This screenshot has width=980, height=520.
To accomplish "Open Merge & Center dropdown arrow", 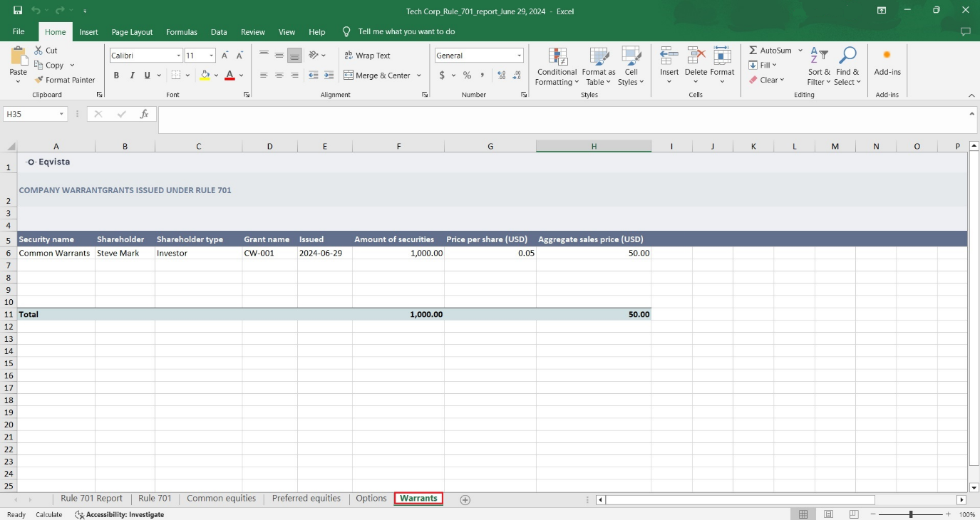I will click(418, 75).
